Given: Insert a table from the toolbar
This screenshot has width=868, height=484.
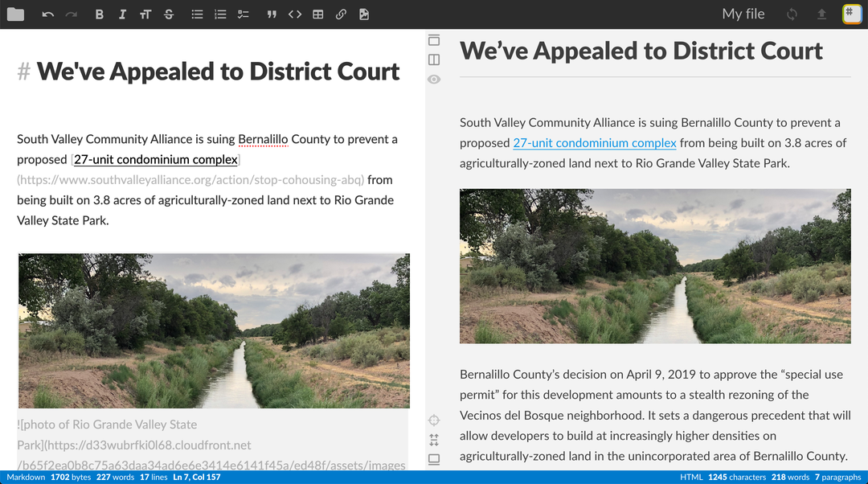Looking at the screenshot, I should click(318, 14).
